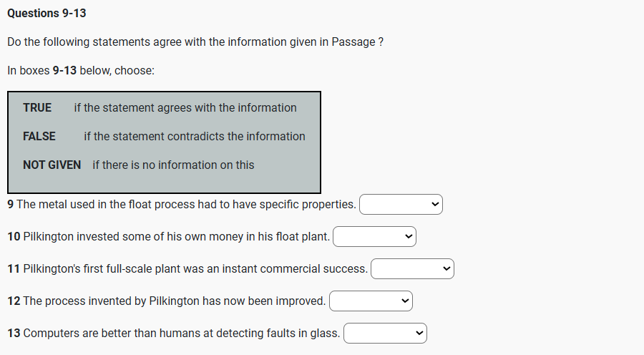Open the answer dropdown for question 9

[401, 205]
